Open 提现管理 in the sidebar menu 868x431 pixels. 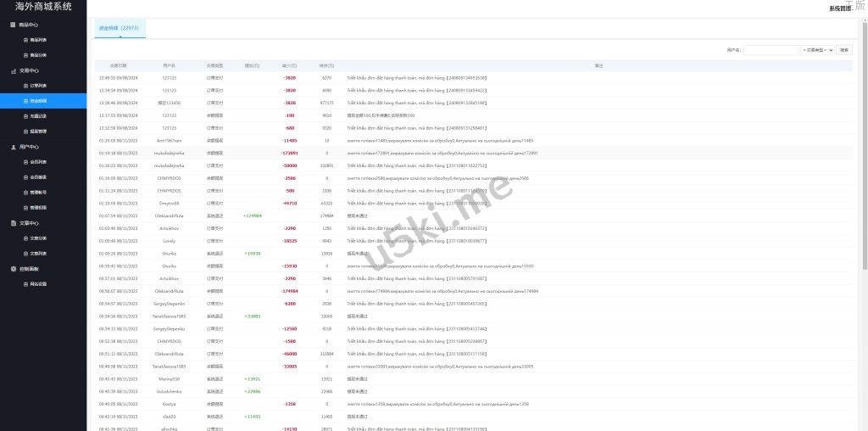pyautogui.click(x=38, y=132)
